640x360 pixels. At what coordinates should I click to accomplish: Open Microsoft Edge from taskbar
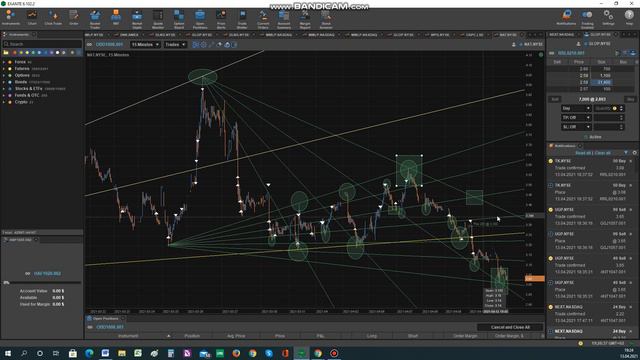89,353
